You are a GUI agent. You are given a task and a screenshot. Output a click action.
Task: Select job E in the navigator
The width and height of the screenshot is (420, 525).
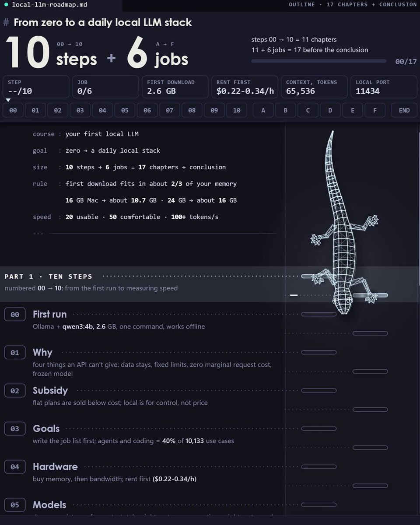pyautogui.click(x=353, y=110)
